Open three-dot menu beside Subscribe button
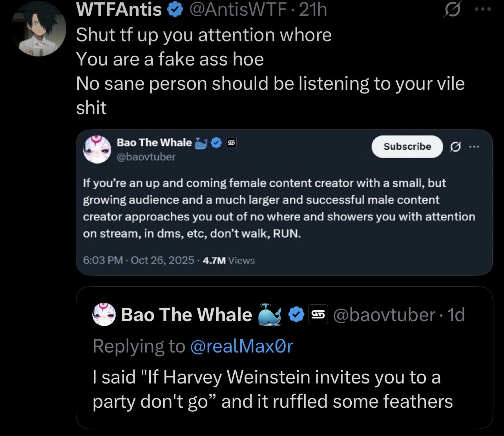Viewport: 504px width, 436px height. pos(474,147)
